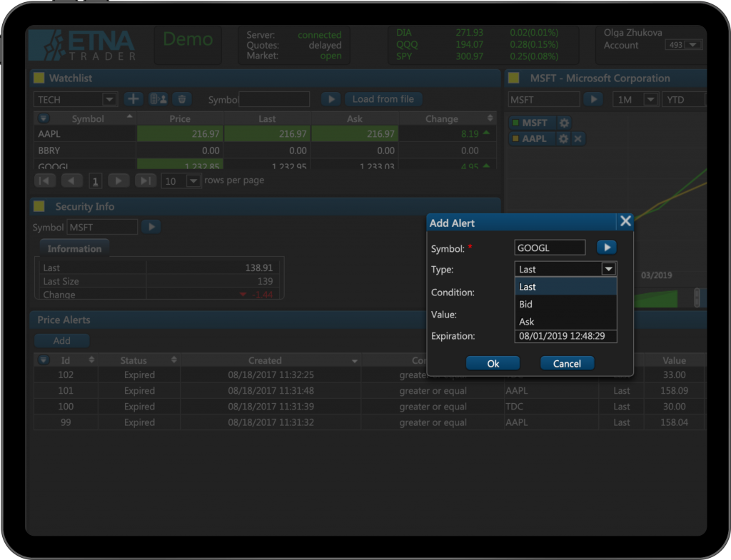Image resolution: width=731 pixels, height=560 pixels.
Task: Open the Watchlist table filter icon
Action: pos(44,118)
